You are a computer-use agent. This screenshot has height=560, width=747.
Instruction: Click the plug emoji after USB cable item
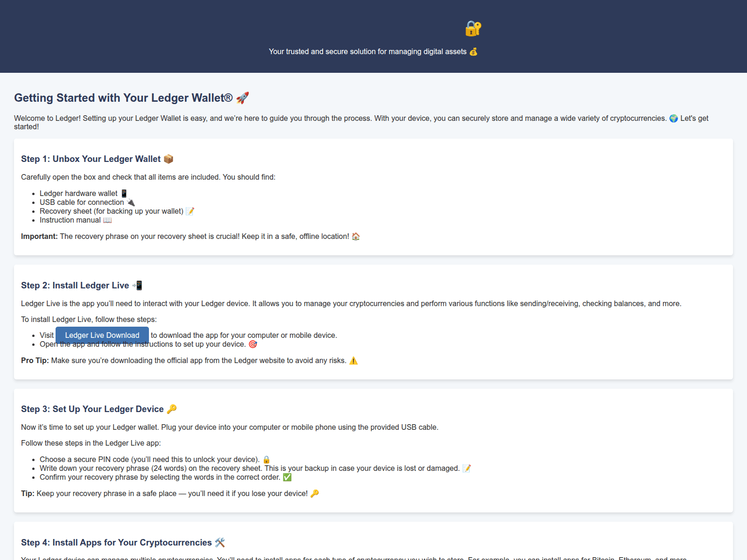pyautogui.click(x=131, y=203)
